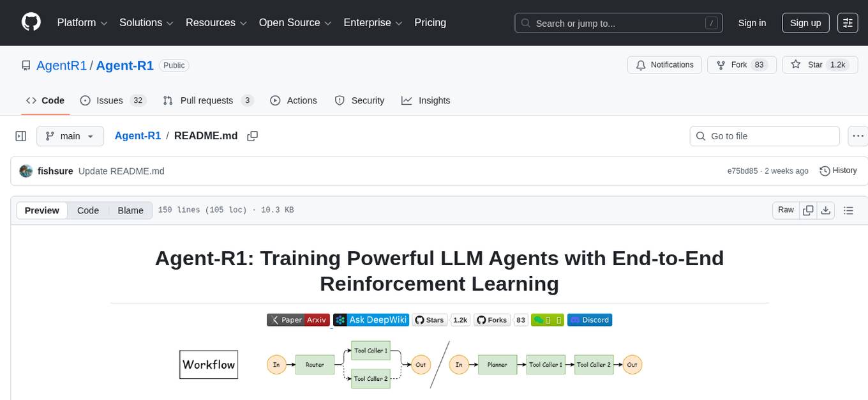The width and height of the screenshot is (868, 400).
Task: Focus the Go to file field
Action: tap(764, 136)
